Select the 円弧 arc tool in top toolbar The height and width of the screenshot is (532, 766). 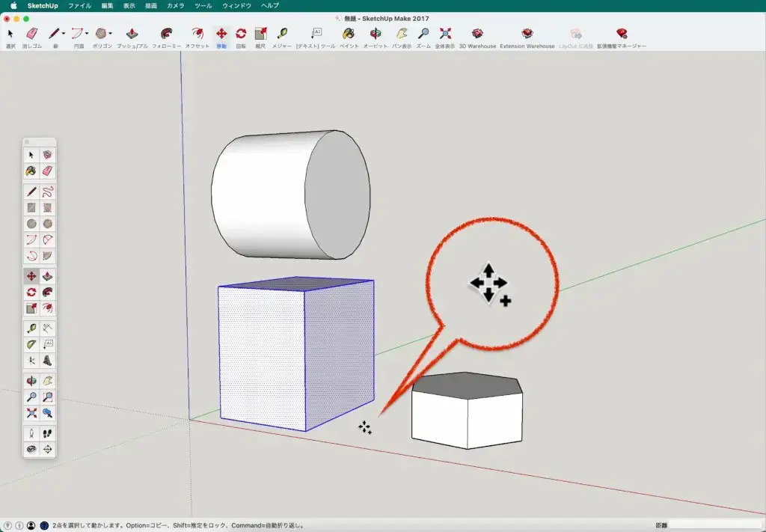[77, 34]
